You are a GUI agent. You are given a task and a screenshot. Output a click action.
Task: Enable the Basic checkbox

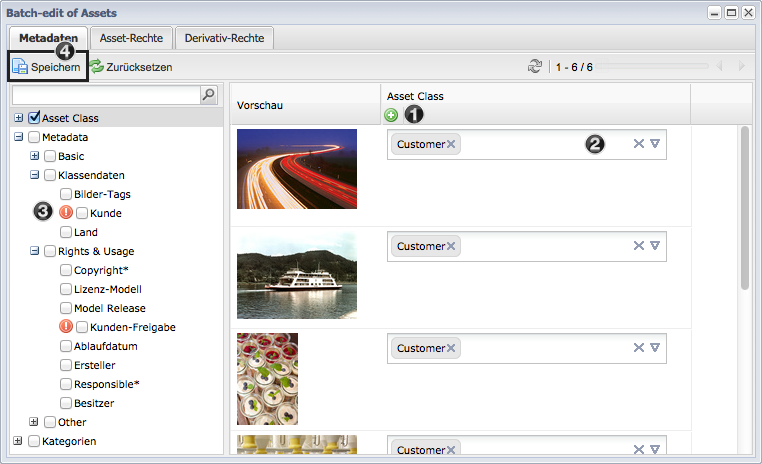tap(50, 156)
